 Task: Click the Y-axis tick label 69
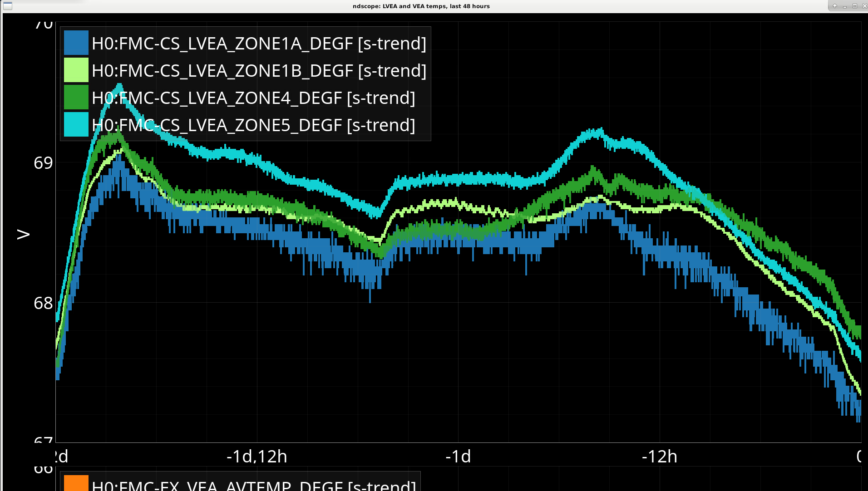pyautogui.click(x=43, y=163)
